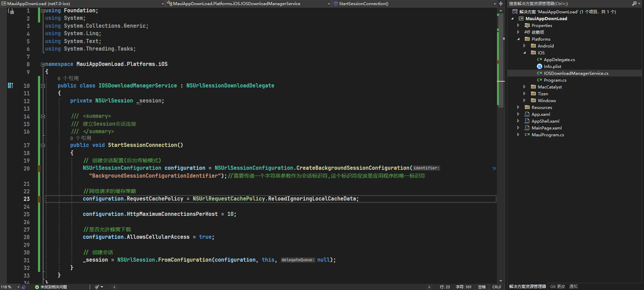Click the 空格 indentation indicator
Image resolution: width=644 pixels, height=290 pixels.
(x=482, y=287)
